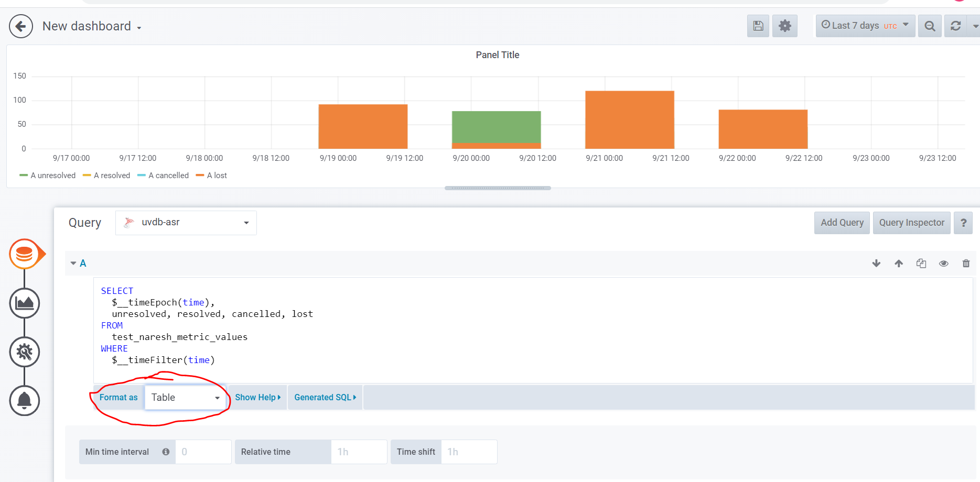The width and height of the screenshot is (980, 482).
Task: Open the uvdb-asr datasource selector
Action: point(186,222)
